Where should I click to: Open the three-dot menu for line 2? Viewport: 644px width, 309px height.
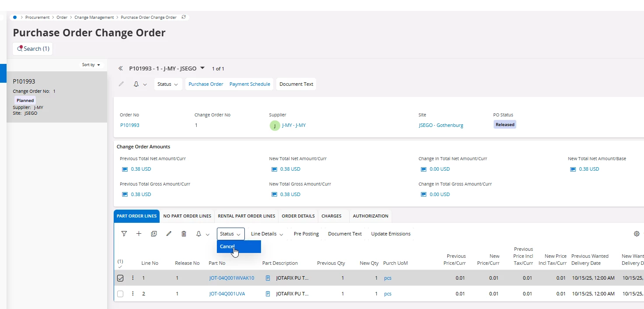133,294
